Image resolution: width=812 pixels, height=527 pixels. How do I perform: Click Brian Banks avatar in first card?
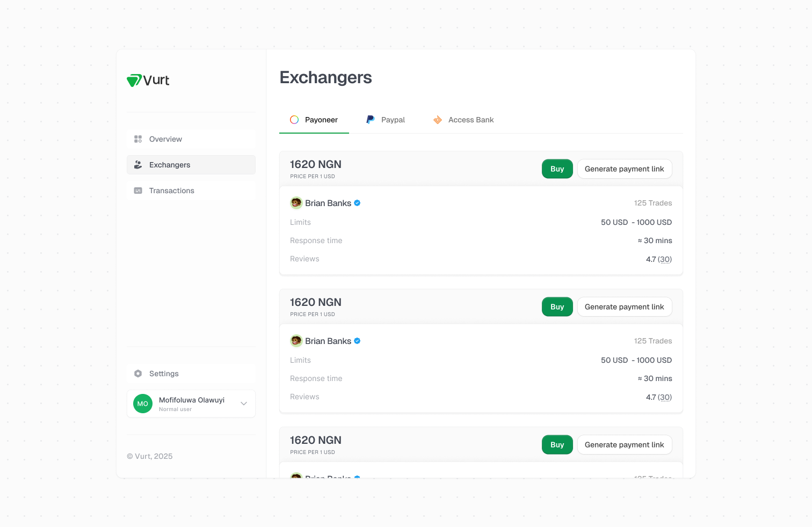(296, 203)
